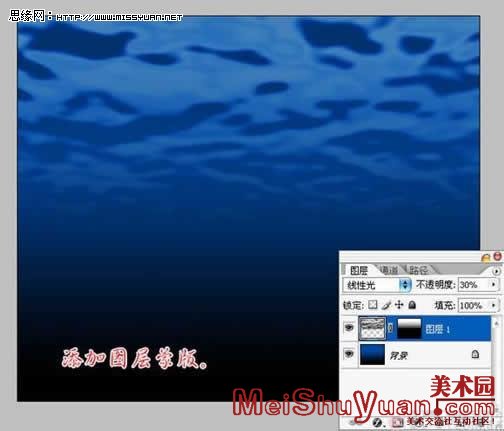Image resolution: width=504 pixels, height=431 pixels.
Task: Open the layers panel flyout menu arrow
Action: pyautogui.click(x=496, y=271)
